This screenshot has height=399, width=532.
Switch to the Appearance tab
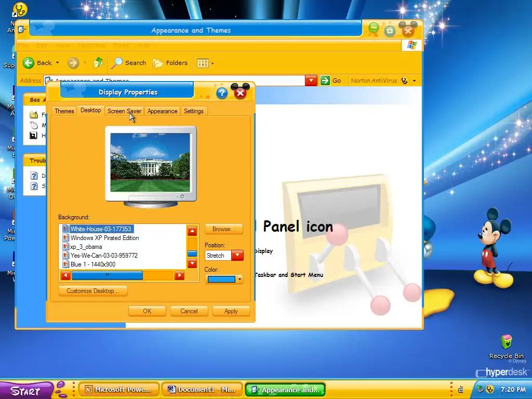(162, 111)
